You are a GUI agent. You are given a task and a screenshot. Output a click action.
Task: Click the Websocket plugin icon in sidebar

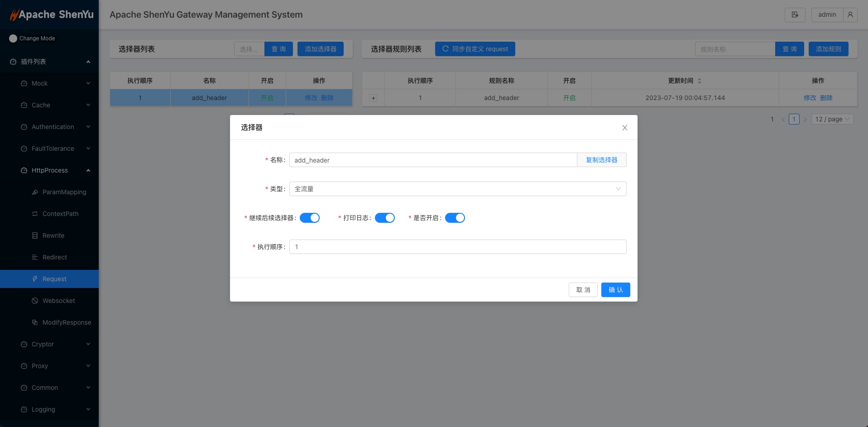(35, 301)
